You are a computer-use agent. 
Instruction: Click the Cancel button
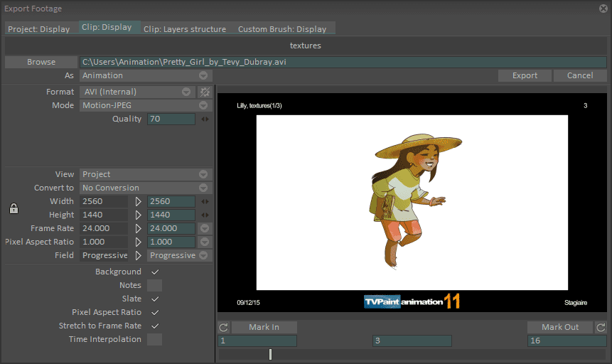tap(580, 76)
